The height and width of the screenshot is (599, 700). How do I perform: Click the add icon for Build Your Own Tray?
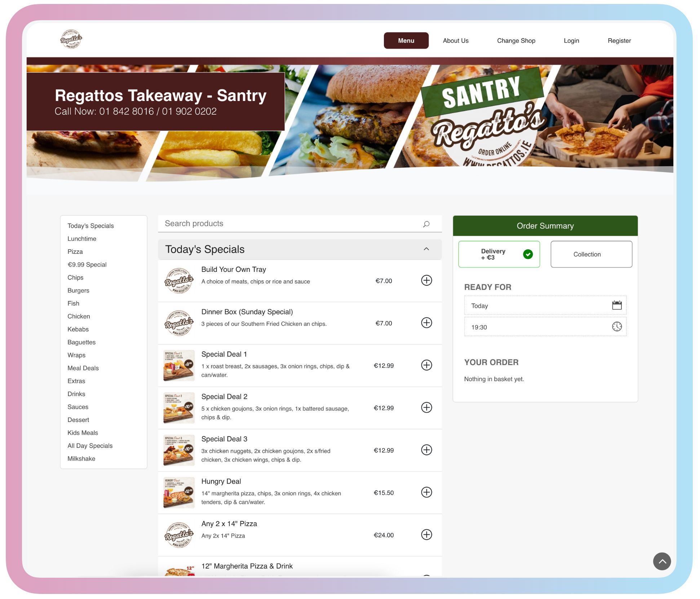[x=426, y=280]
